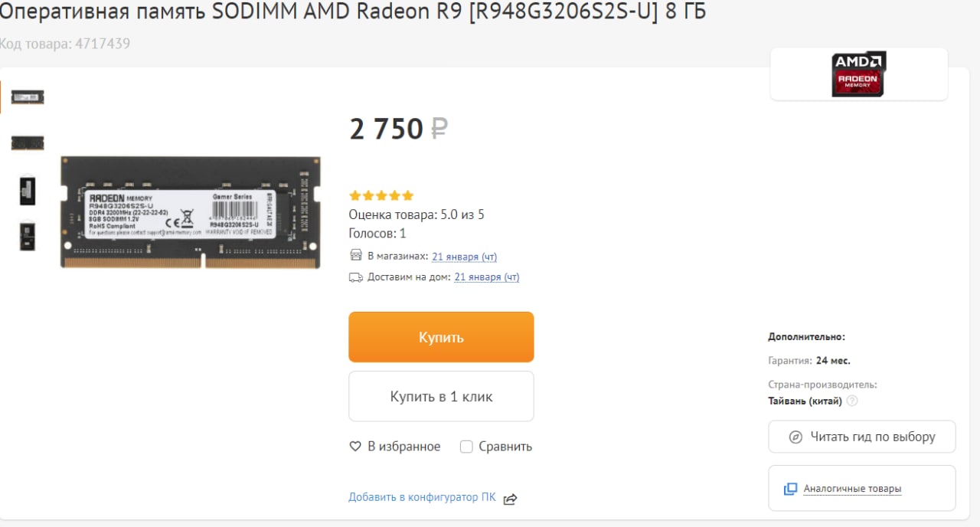Viewport: 980px width, 527px height.
Task: Click the compass icon in the guide button
Action: [795, 437]
